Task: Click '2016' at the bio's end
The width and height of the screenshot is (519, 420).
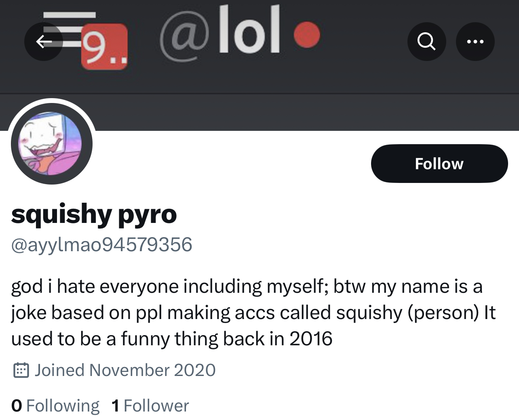Action: point(311,339)
